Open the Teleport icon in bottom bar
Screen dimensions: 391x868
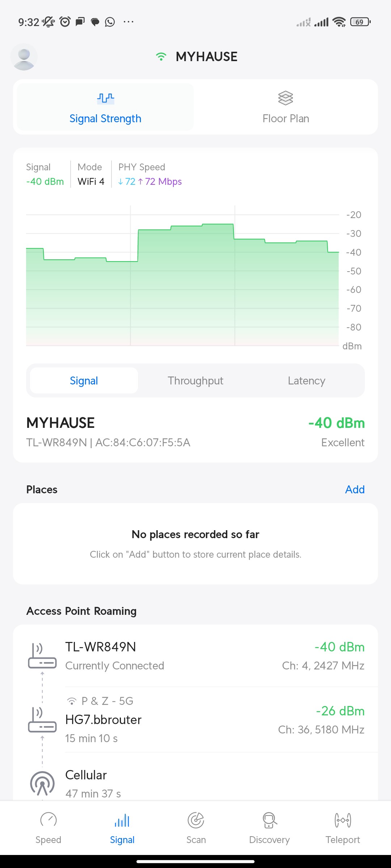pos(342,820)
